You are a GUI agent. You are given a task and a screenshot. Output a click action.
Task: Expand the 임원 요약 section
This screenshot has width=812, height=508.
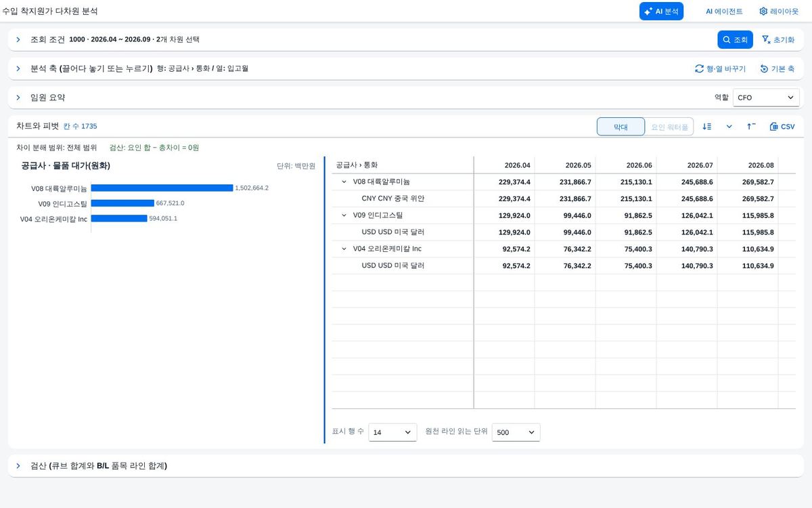(18, 98)
